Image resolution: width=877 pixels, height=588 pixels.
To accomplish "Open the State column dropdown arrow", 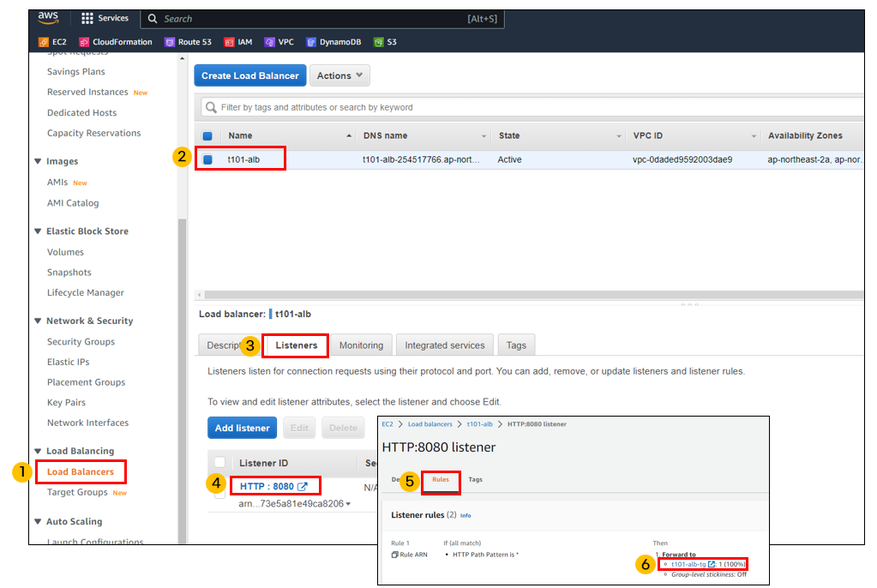I will 619,136.
